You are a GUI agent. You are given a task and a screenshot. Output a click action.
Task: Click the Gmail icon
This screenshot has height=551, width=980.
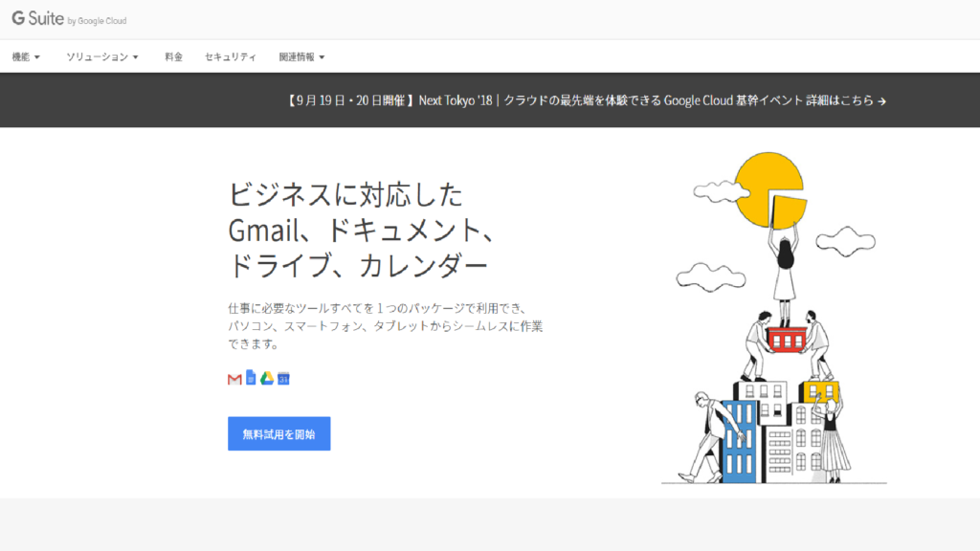234,379
